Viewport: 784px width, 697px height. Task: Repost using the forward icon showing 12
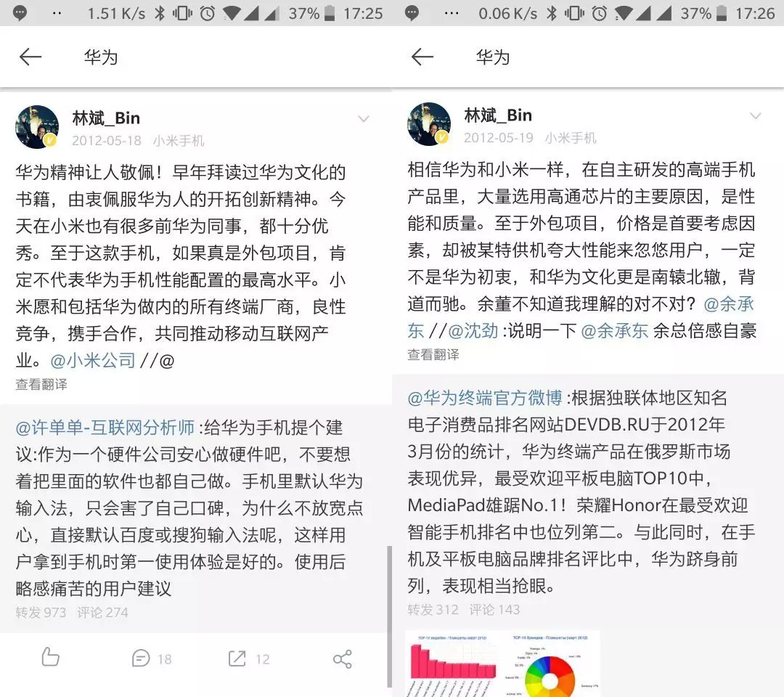point(248,659)
